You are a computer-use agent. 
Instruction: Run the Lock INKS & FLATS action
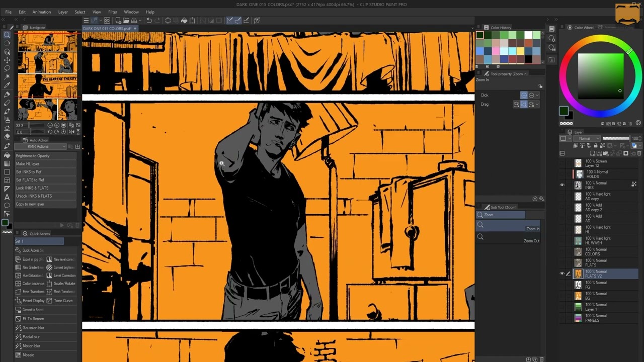click(46, 188)
